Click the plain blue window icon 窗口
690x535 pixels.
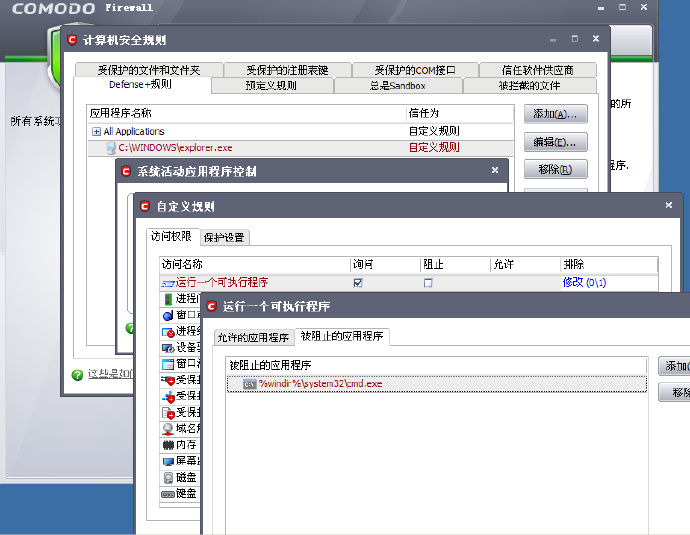point(168,364)
